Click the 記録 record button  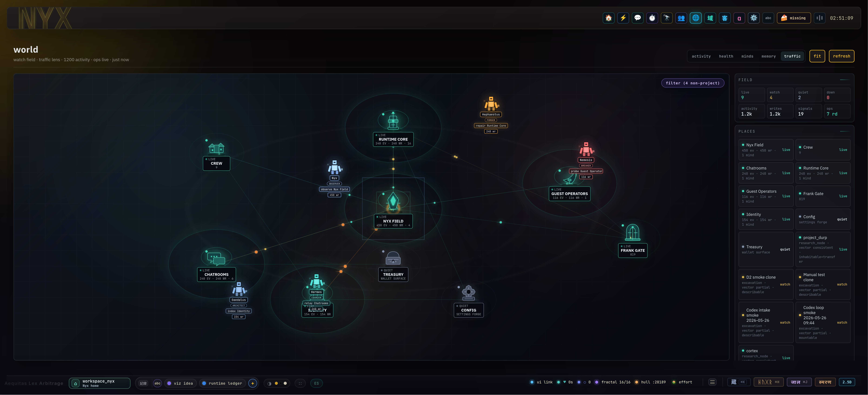pos(143,383)
